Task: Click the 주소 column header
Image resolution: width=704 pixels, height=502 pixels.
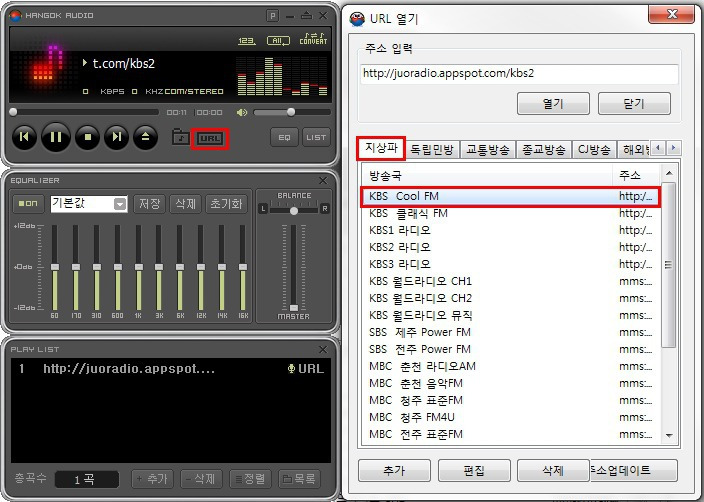Action: coord(637,175)
